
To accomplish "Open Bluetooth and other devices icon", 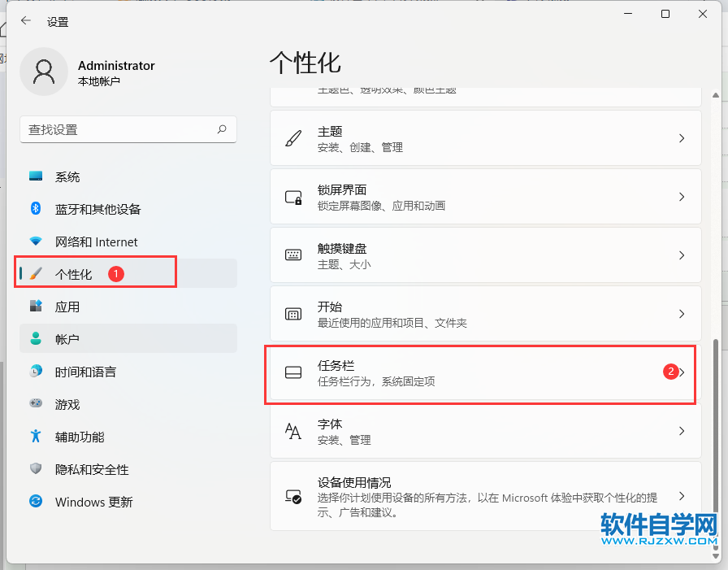I will (x=36, y=209).
